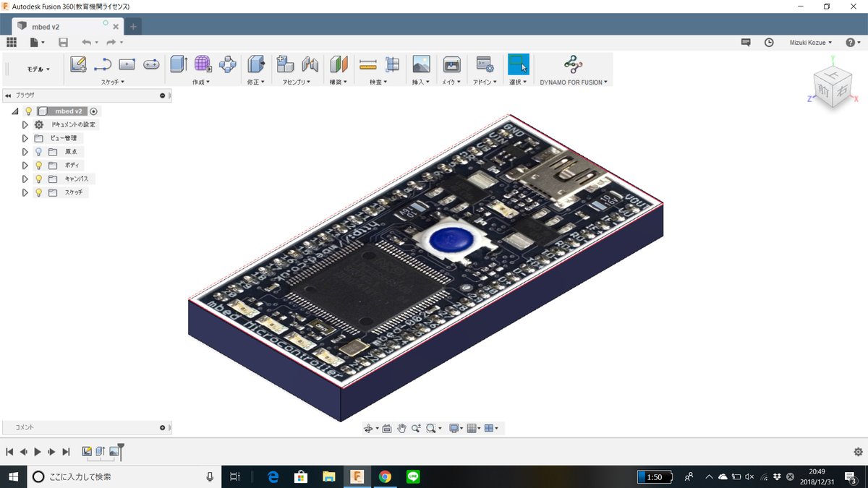Click the Dynamo for Fusion icon
The image size is (868, 488).
click(573, 64)
